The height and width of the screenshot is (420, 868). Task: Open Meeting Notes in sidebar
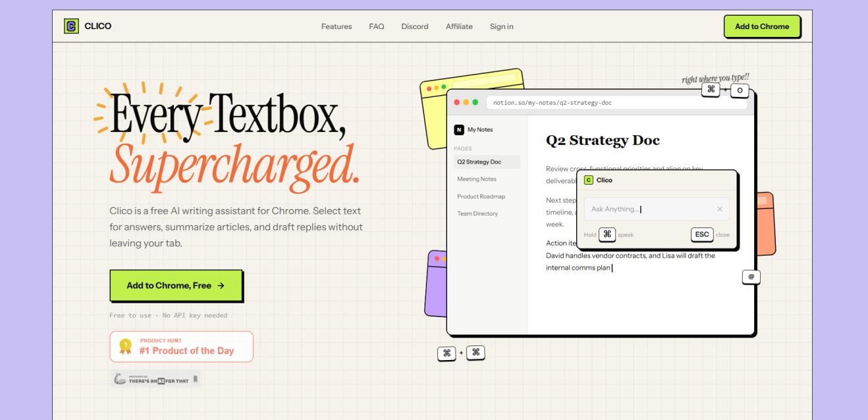pyautogui.click(x=477, y=179)
